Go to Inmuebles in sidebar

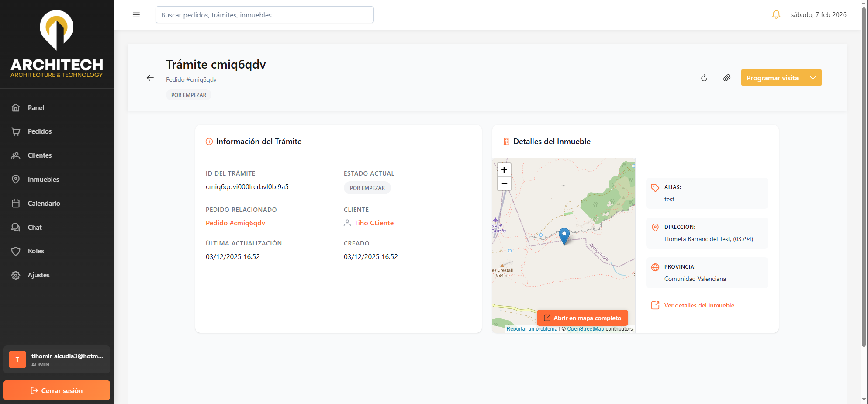(x=43, y=180)
